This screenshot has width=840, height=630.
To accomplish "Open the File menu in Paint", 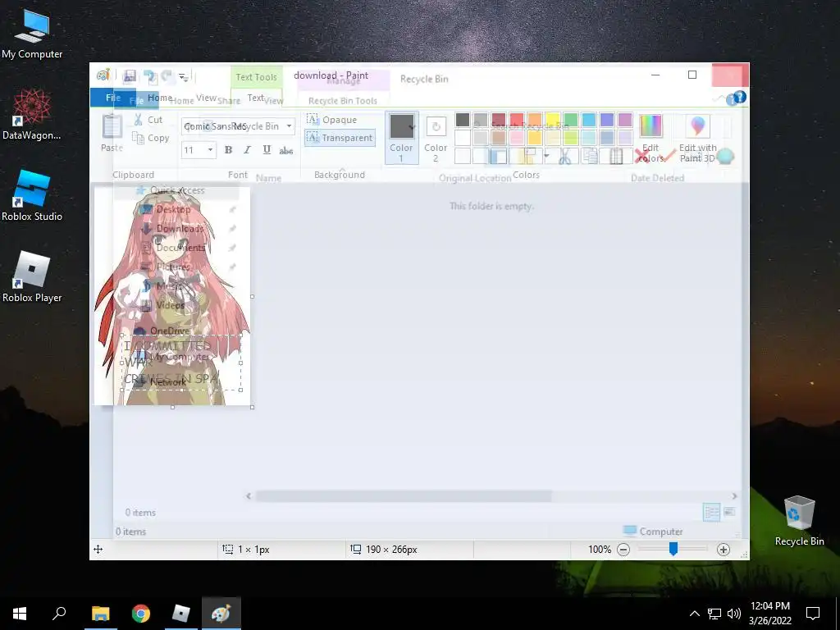I will (x=113, y=98).
